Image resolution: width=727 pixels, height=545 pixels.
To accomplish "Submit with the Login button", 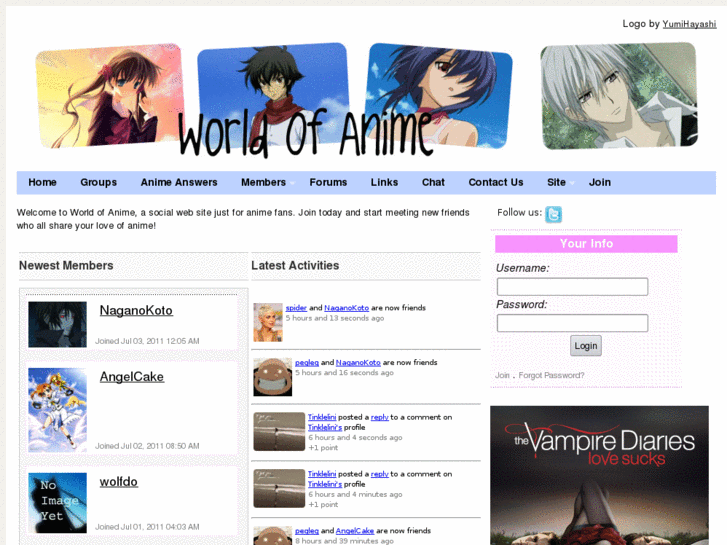I will pos(586,346).
